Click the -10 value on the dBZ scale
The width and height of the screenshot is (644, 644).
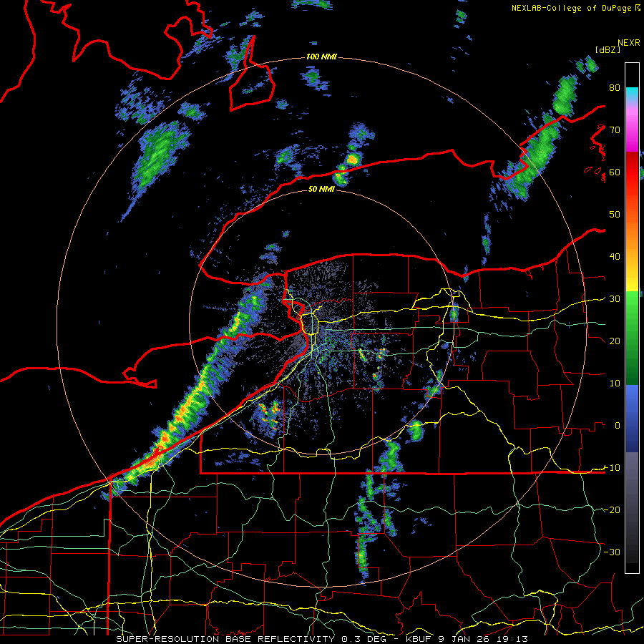coord(612,468)
